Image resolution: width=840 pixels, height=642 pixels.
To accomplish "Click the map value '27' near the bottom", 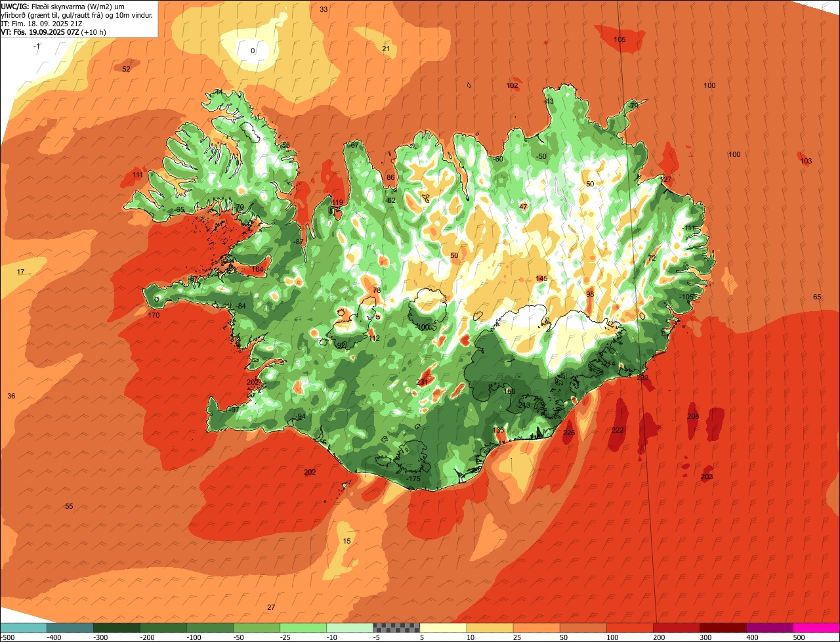I will click(271, 607).
